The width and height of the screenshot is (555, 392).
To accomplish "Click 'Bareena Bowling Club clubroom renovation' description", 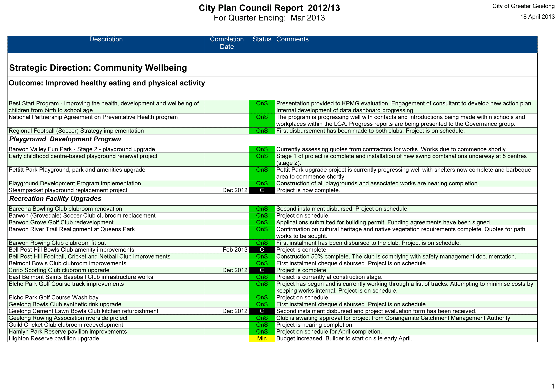I will 65,209.
